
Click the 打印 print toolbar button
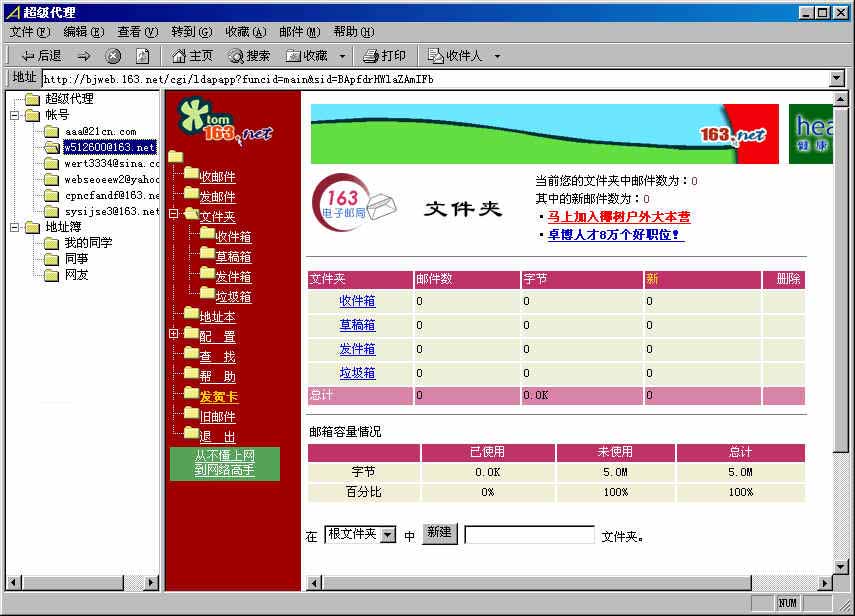384,56
